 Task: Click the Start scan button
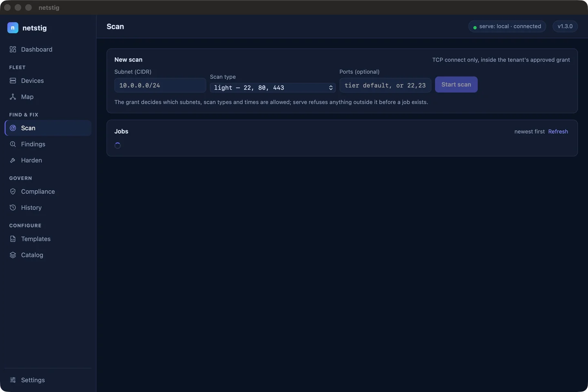456,85
